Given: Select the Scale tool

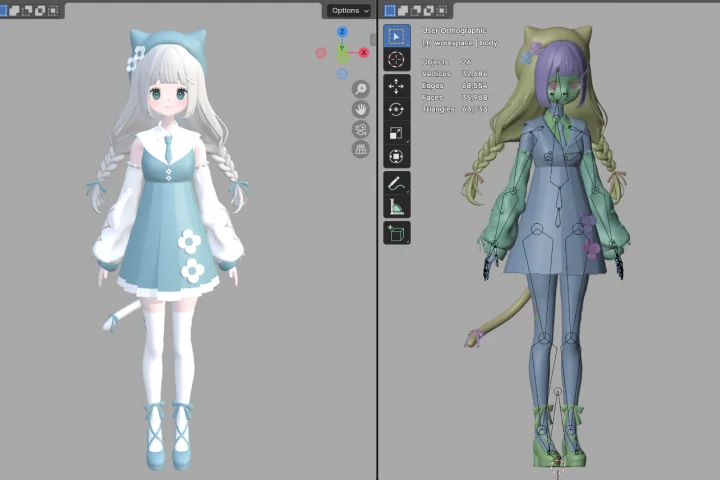Looking at the screenshot, I should point(396,133).
